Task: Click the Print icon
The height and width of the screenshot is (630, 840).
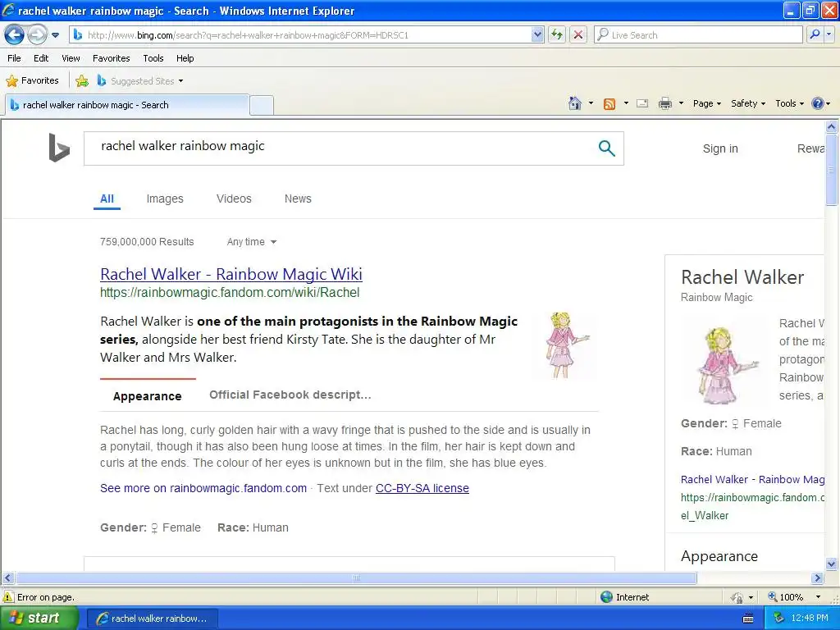Action: pyautogui.click(x=664, y=103)
